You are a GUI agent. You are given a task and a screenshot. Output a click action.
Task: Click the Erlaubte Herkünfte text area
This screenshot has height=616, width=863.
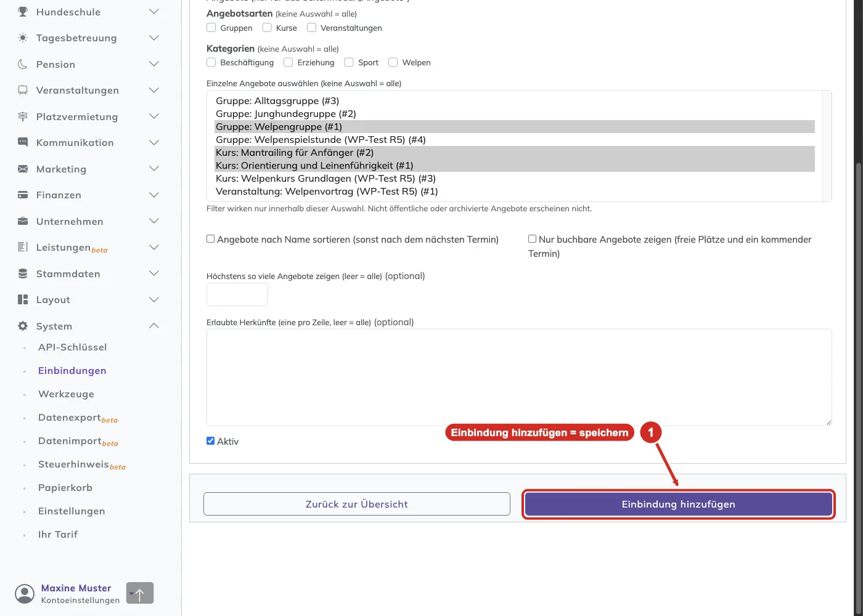tap(519, 377)
